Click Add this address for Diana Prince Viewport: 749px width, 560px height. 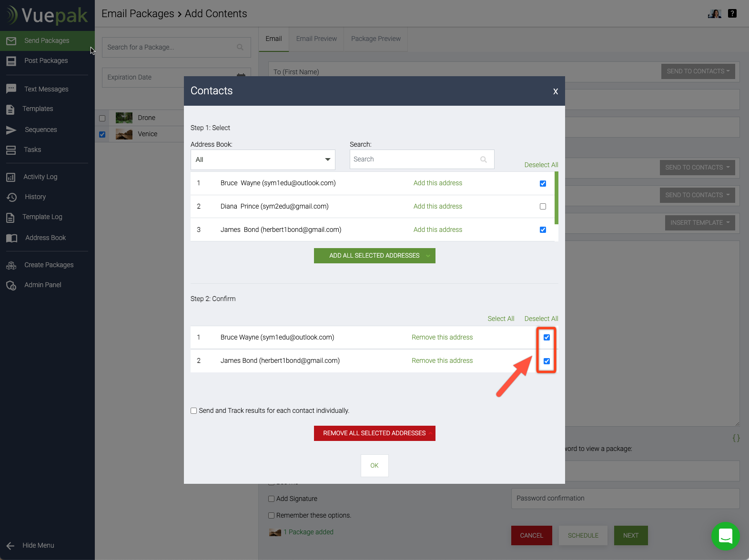438,206
